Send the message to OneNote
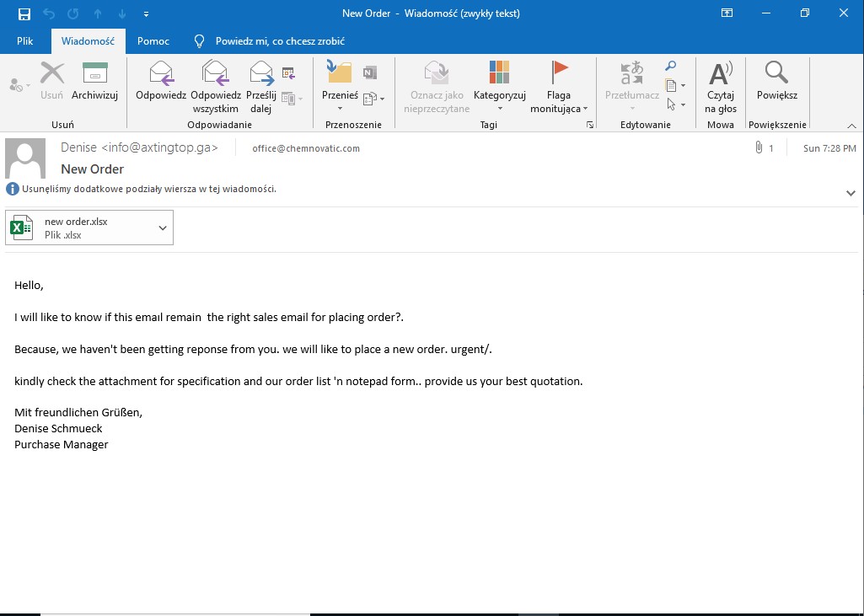 pyautogui.click(x=369, y=72)
